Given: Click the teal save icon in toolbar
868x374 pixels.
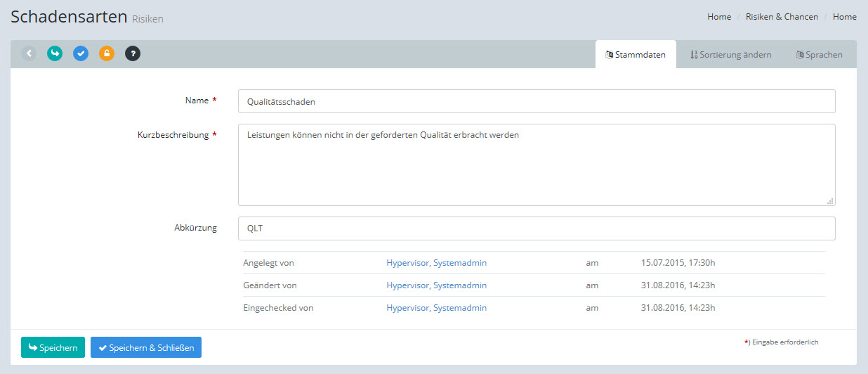Looking at the screenshot, I should pos(55,53).
